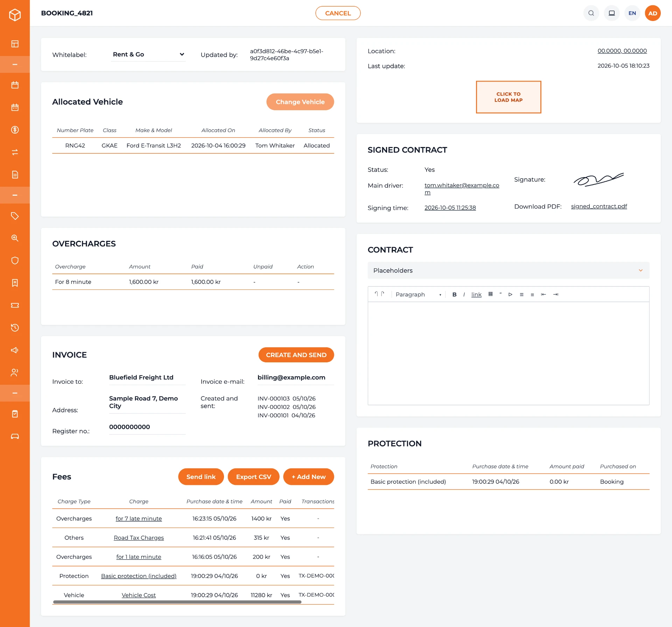Screen dimensions: 672x627
Task: Open the AD user avatar menu
Action: [x=653, y=13]
